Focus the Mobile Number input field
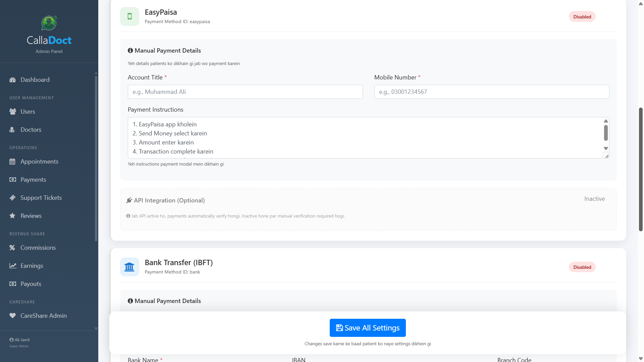Image resolution: width=644 pixels, height=362 pixels. 492,92
